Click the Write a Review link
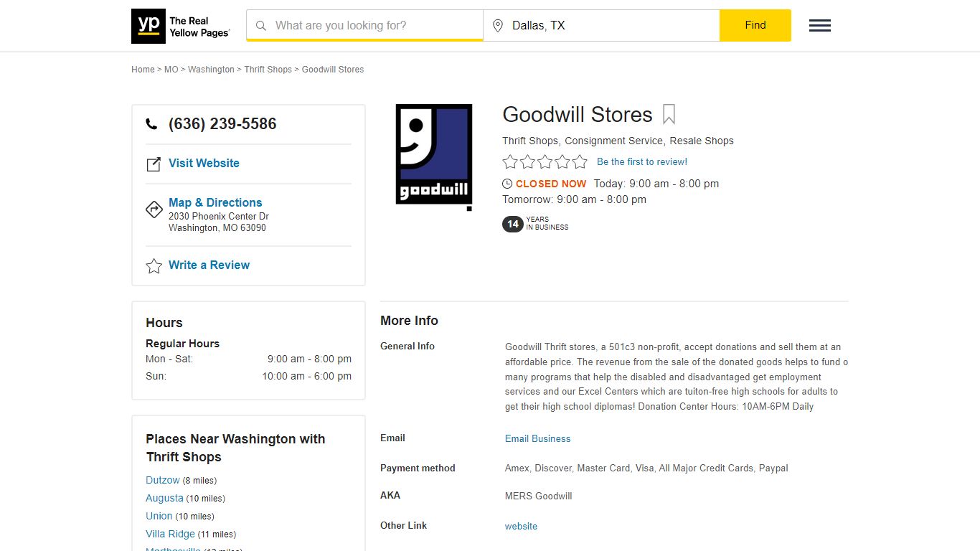 pyautogui.click(x=209, y=265)
